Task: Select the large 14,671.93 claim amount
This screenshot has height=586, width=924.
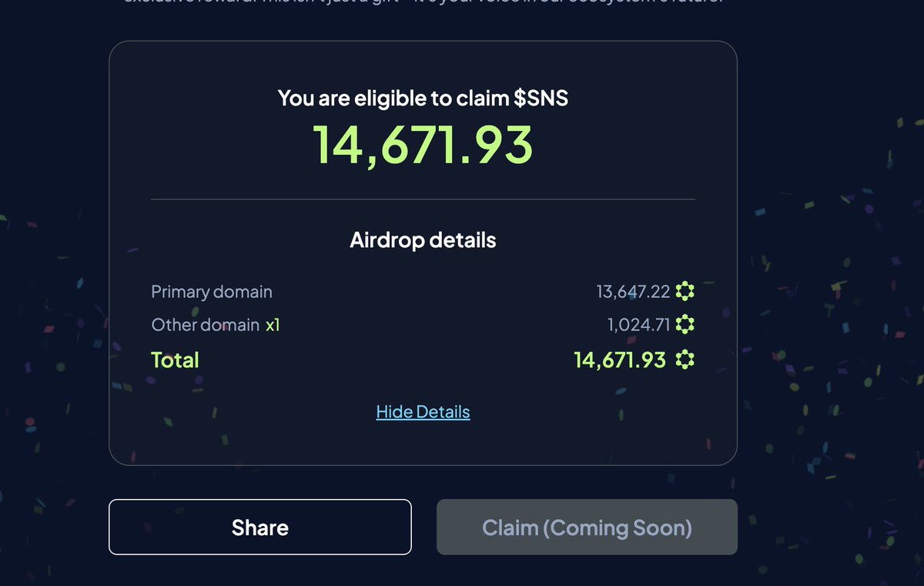Action: pyautogui.click(x=423, y=145)
